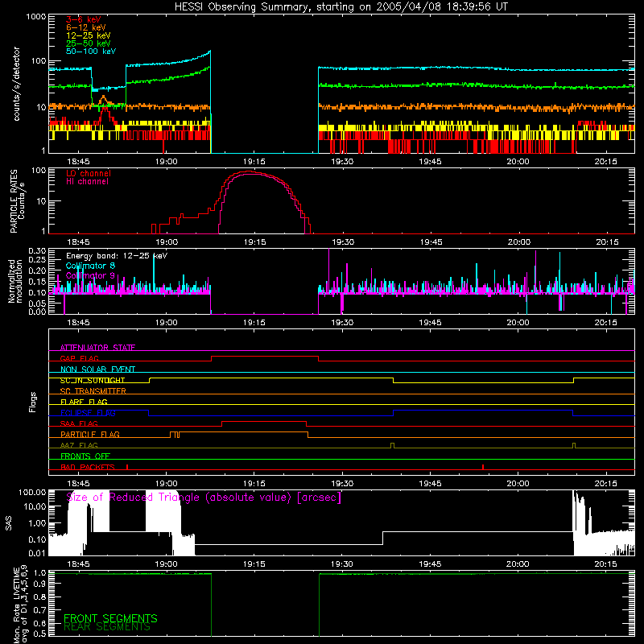Click the NON_SOLAR_EVENT flag label
Screen dimensions: 644x644
[97, 369]
